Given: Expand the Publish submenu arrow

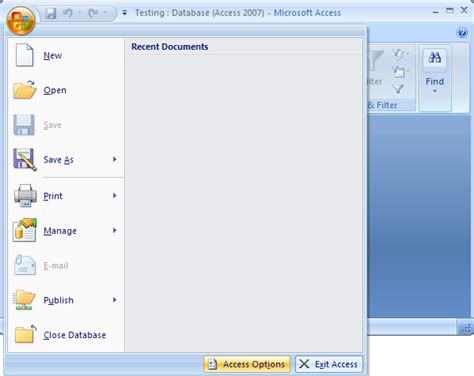Looking at the screenshot, I should [x=115, y=300].
